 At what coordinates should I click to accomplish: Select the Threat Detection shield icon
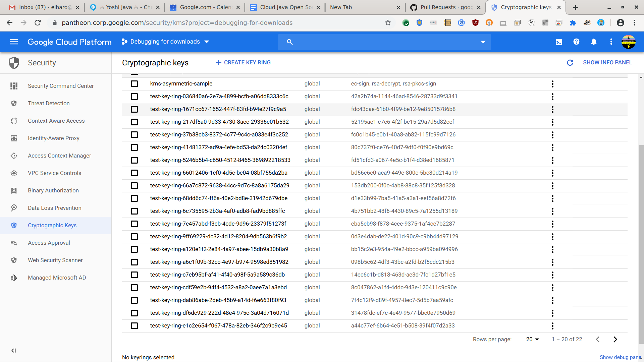click(14, 103)
